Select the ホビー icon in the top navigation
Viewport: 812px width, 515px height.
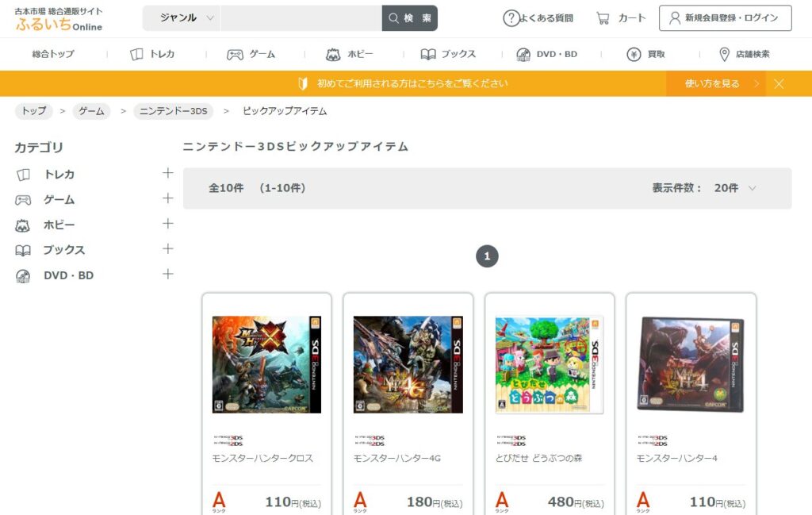tap(333, 55)
